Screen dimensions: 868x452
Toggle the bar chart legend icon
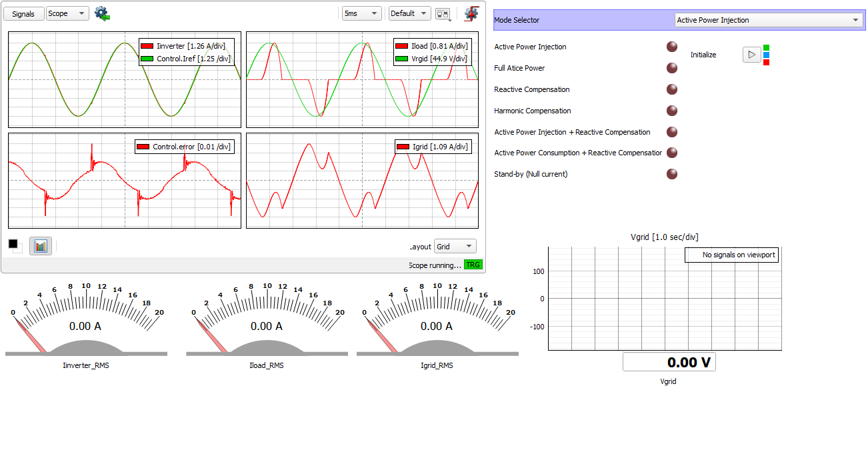click(41, 246)
